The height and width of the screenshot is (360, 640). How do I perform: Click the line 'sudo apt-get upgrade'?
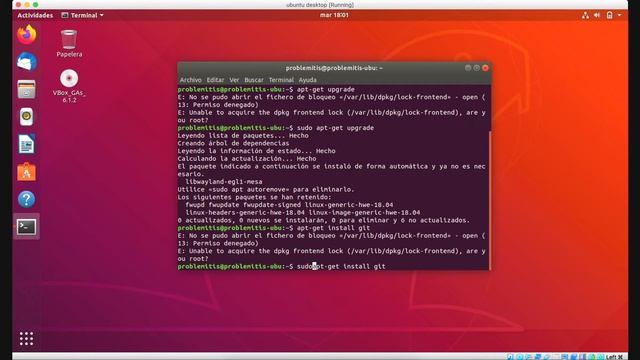(x=336, y=128)
